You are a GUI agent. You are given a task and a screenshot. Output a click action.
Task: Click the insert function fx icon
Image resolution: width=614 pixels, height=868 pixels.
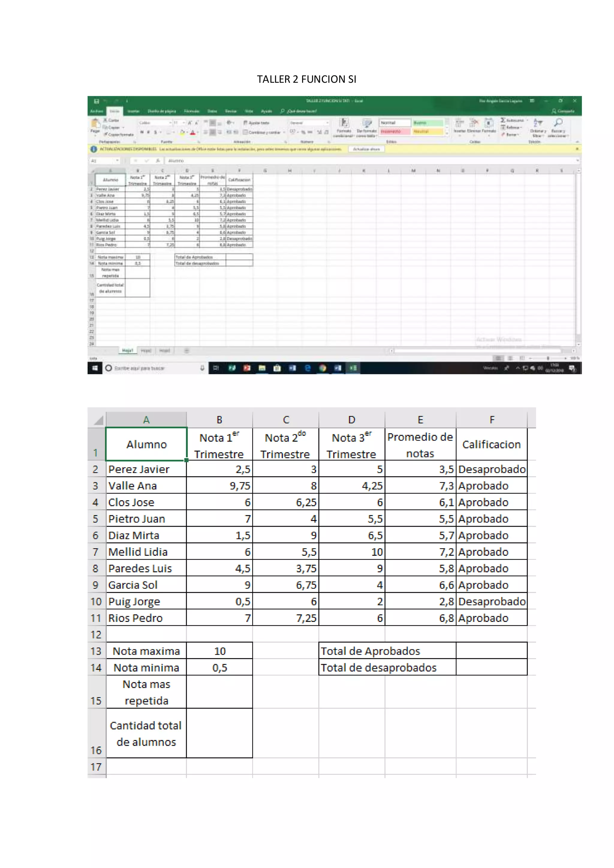click(x=158, y=161)
